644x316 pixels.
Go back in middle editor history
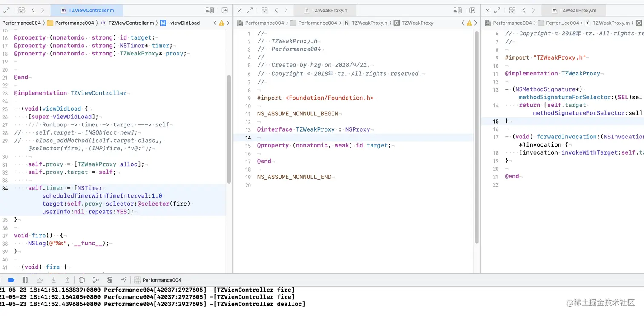point(276,10)
